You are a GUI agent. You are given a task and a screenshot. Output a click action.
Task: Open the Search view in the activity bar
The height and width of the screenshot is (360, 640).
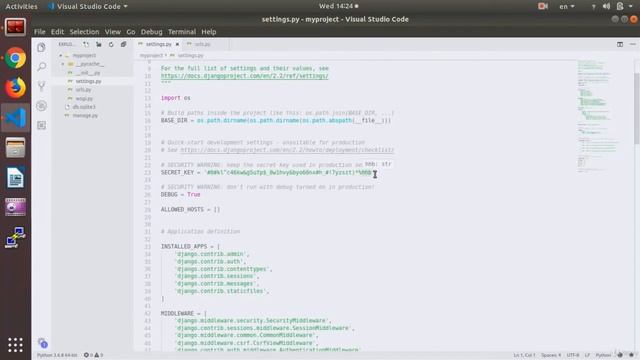click(41, 67)
